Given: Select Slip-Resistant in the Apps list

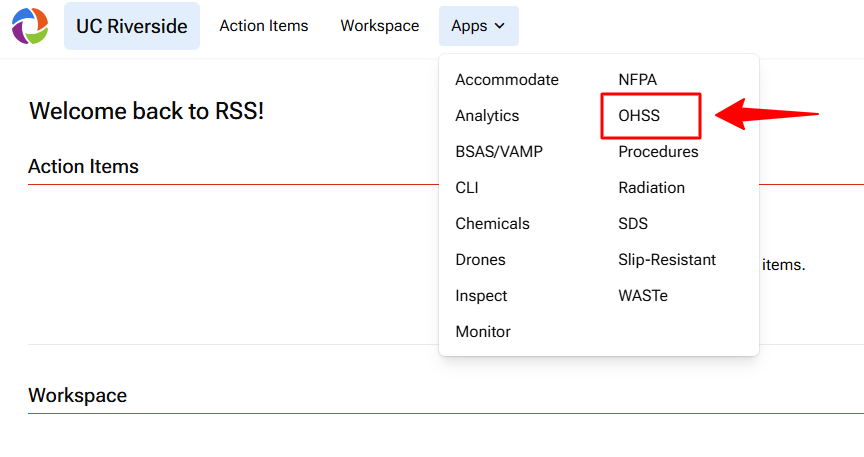Looking at the screenshot, I should click(667, 260).
